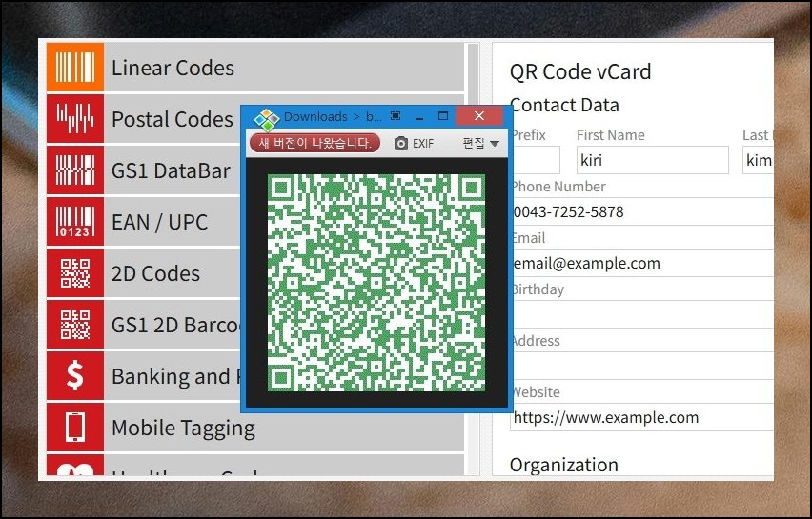Focus the empty Birthday field
The width and height of the screenshot is (812, 519).
(x=642, y=314)
